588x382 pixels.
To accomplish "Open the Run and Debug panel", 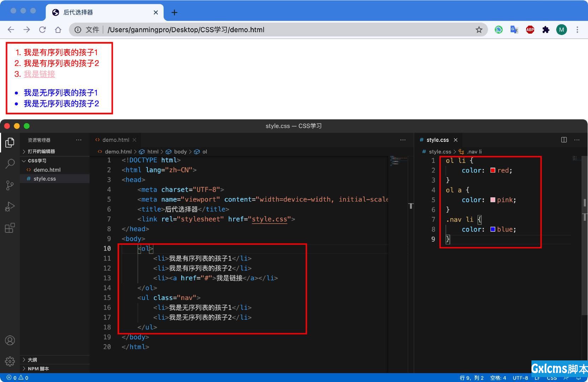I will [10, 206].
